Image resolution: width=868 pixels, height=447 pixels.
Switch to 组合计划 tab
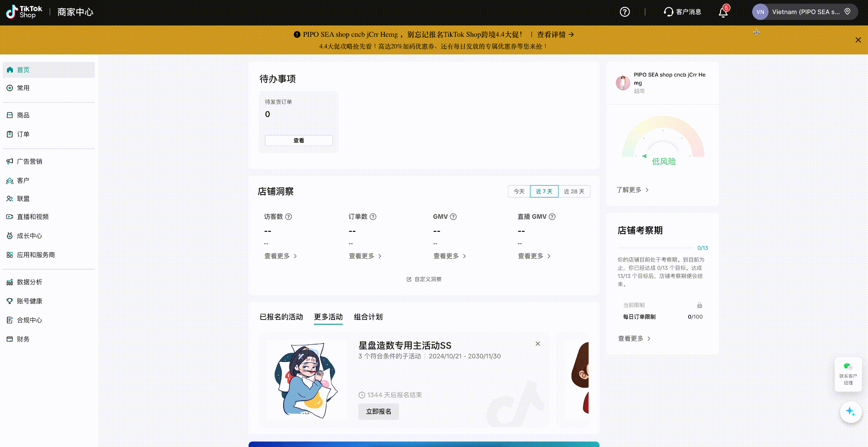pyautogui.click(x=368, y=317)
